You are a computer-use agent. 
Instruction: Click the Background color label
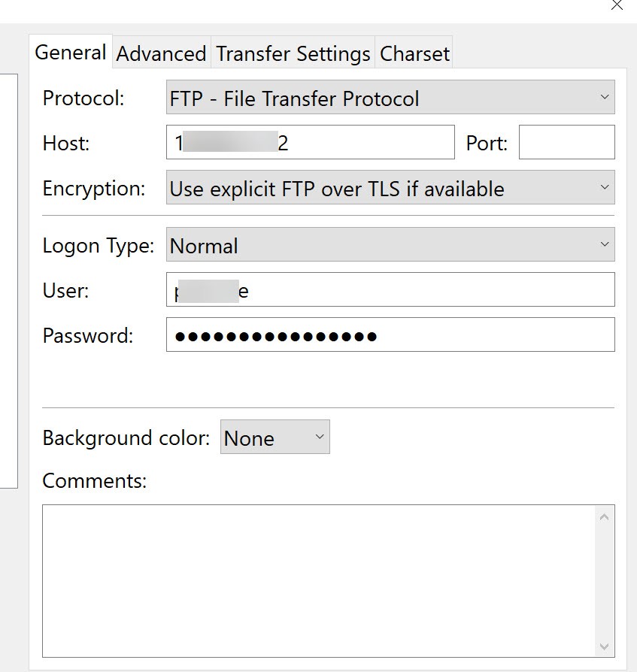coord(126,437)
